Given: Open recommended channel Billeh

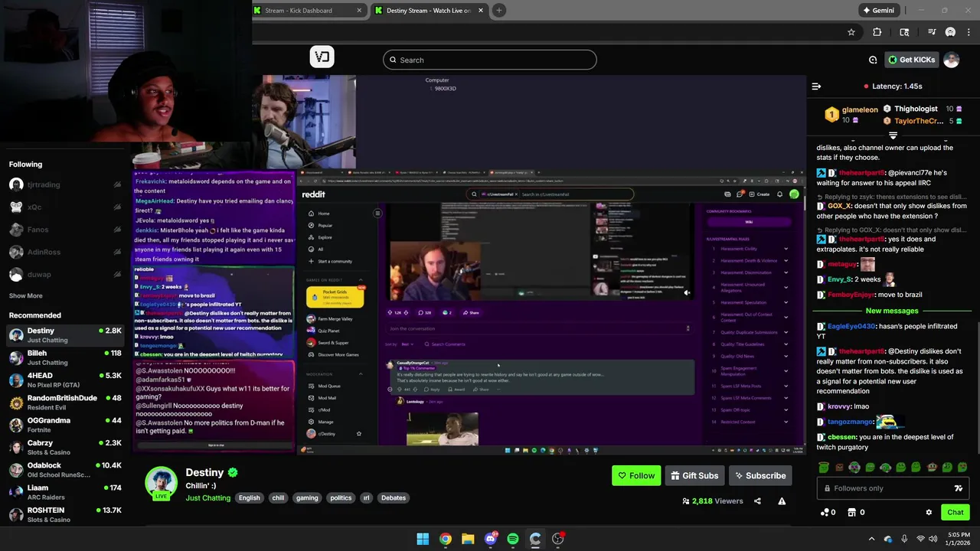Looking at the screenshot, I should point(65,357).
